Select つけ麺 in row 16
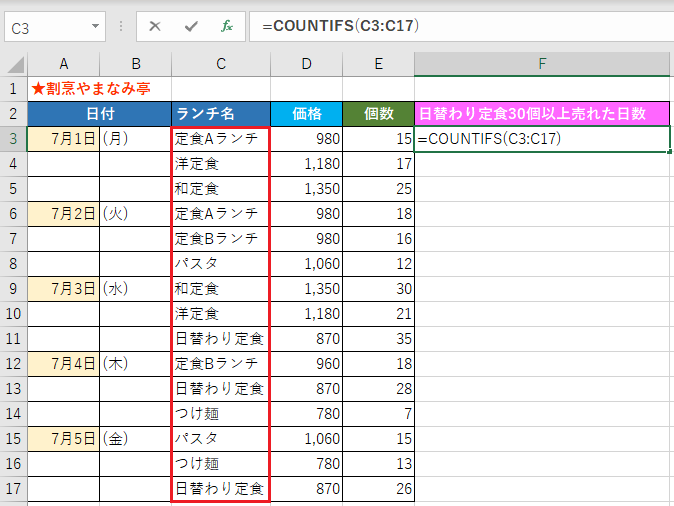The image size is (674, 506). click(x=221, y=463)
